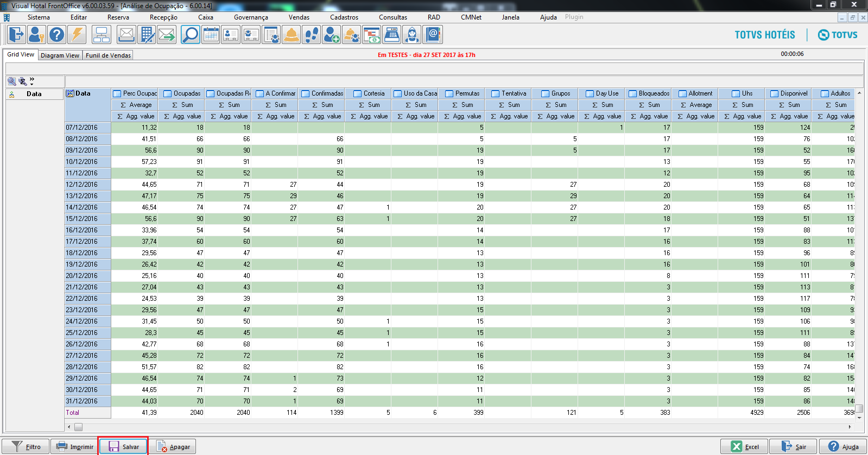
Task: Click the group ID card toolbar icon
Action: [x=251, y=35]
